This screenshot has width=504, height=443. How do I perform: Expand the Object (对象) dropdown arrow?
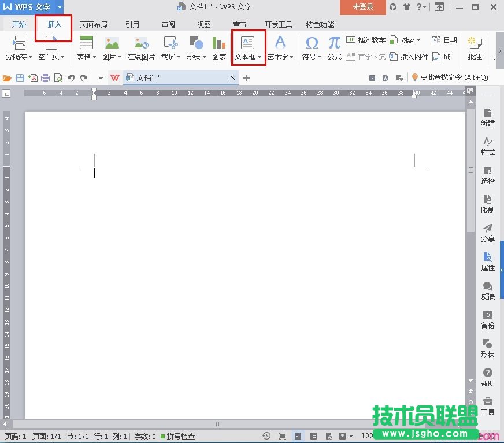pos(418,40)
